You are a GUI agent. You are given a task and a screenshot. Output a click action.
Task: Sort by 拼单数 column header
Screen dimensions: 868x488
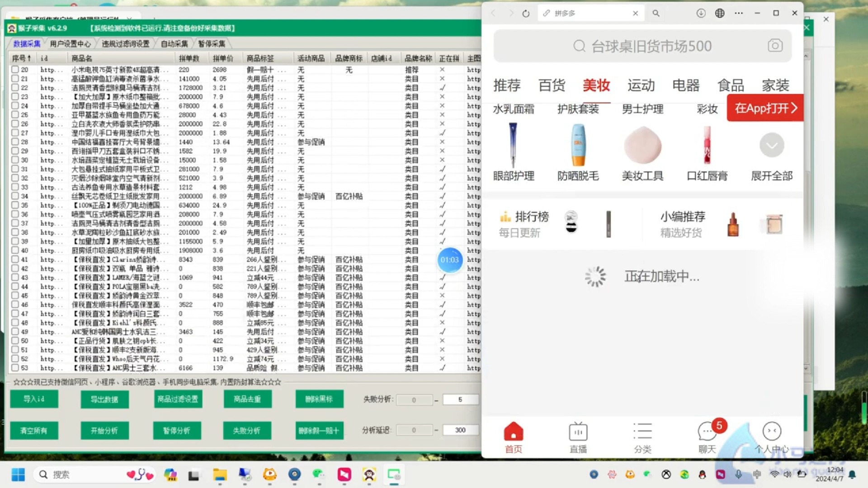(192, 58)
